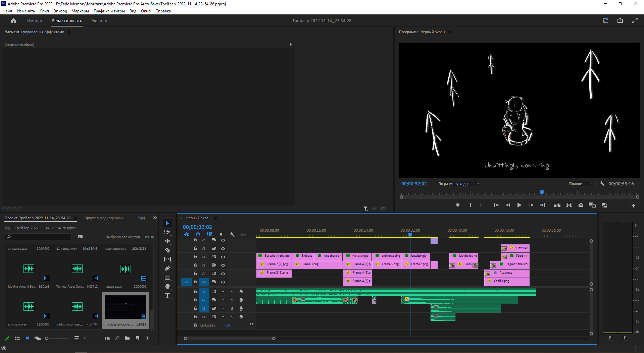The width and height of the screenshot is (644, 353).
Task: Enable voice-over record on A3
Action: pos(241,308)
